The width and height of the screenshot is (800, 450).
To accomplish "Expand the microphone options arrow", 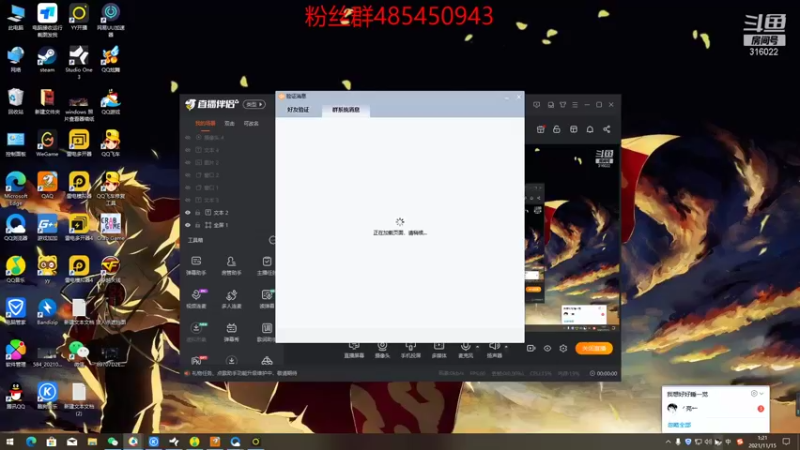I will (x=478, y=347).
